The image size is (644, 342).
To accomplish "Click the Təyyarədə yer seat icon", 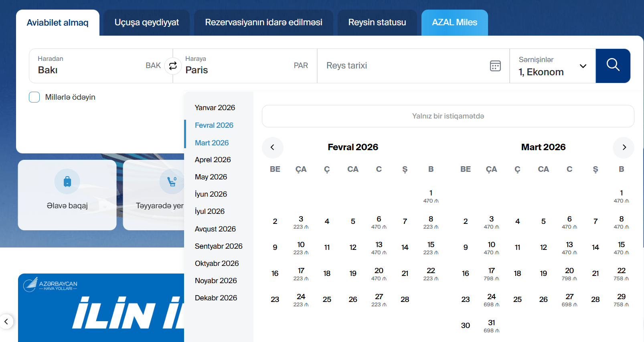I will [x=172, y=181].
